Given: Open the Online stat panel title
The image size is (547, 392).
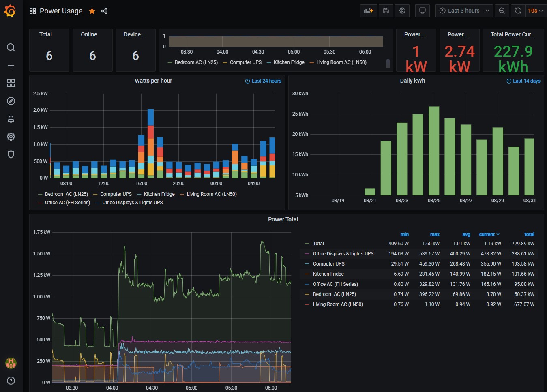Looking at the screenshot, I should pos(89,34).
